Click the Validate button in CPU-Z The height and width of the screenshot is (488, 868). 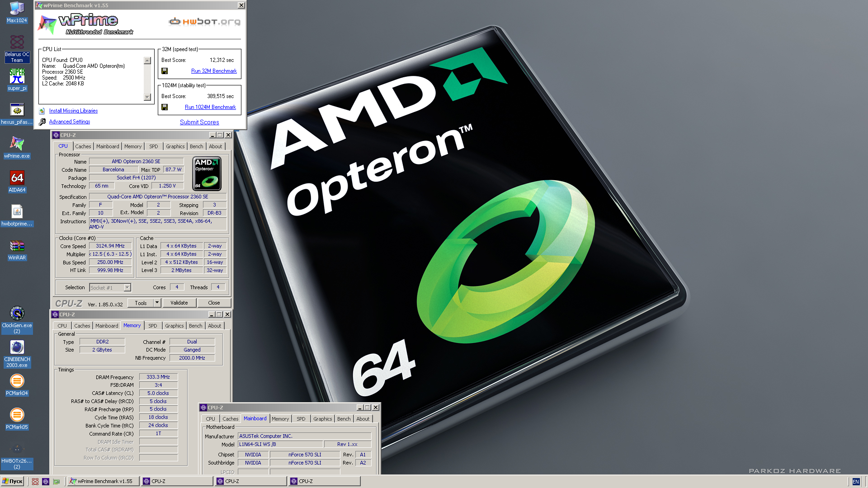tap(179, 303)
